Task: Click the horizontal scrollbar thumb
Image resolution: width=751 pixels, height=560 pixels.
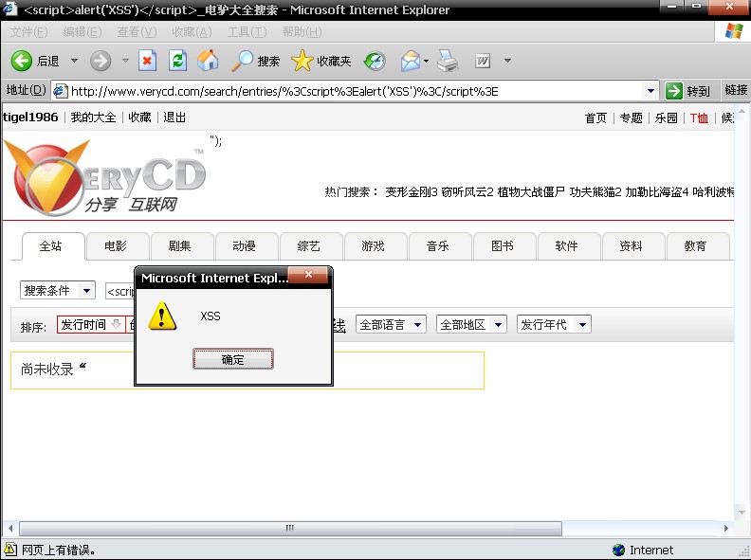Action: click(290, 528)
